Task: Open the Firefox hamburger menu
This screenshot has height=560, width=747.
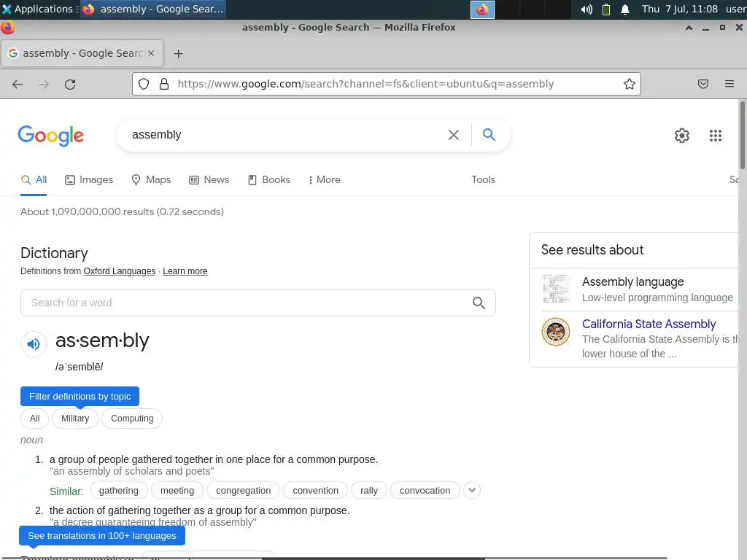Action: tap(729, 85)
